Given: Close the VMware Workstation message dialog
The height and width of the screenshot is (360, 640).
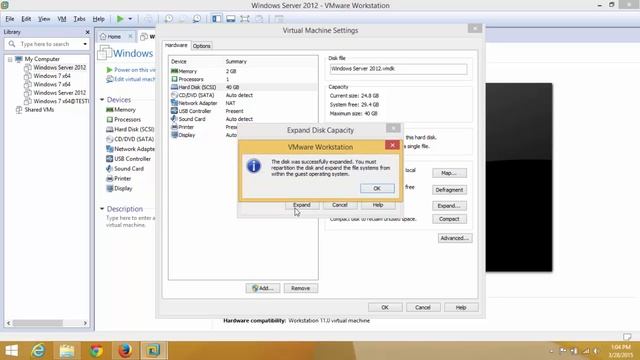Looking at the screenshot, I should point(392,145).
